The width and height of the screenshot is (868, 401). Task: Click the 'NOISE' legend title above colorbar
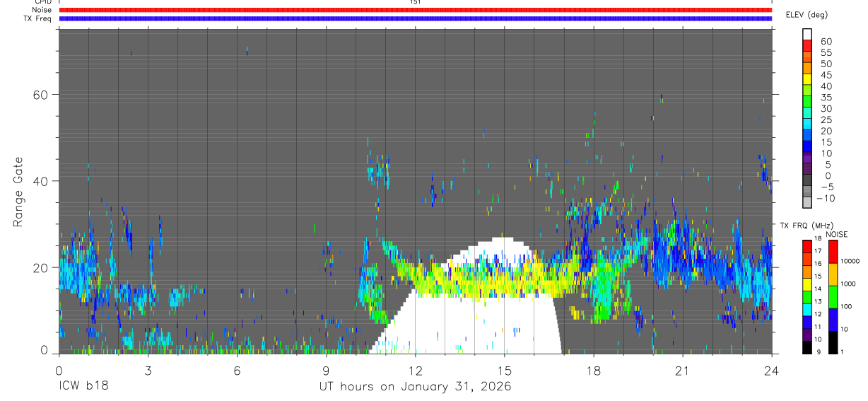pyautogui.click(x=836, y=234)
